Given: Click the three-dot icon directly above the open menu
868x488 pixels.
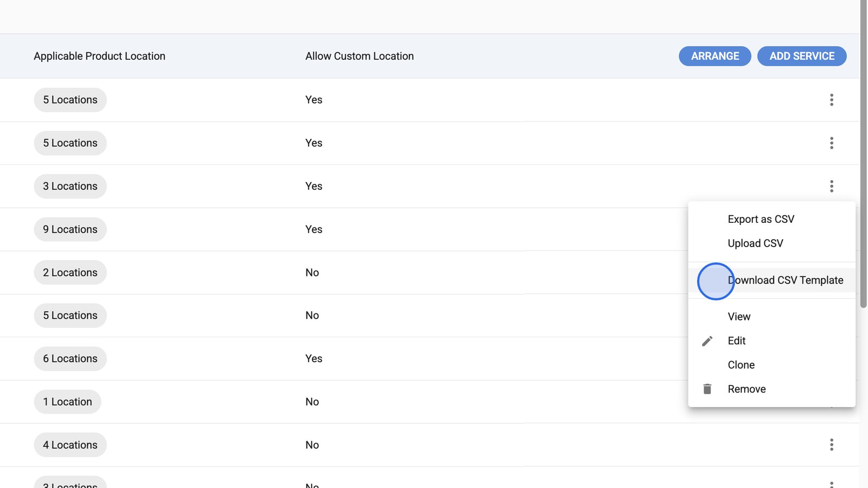Looking at the screenshot, I should [831, 187].
